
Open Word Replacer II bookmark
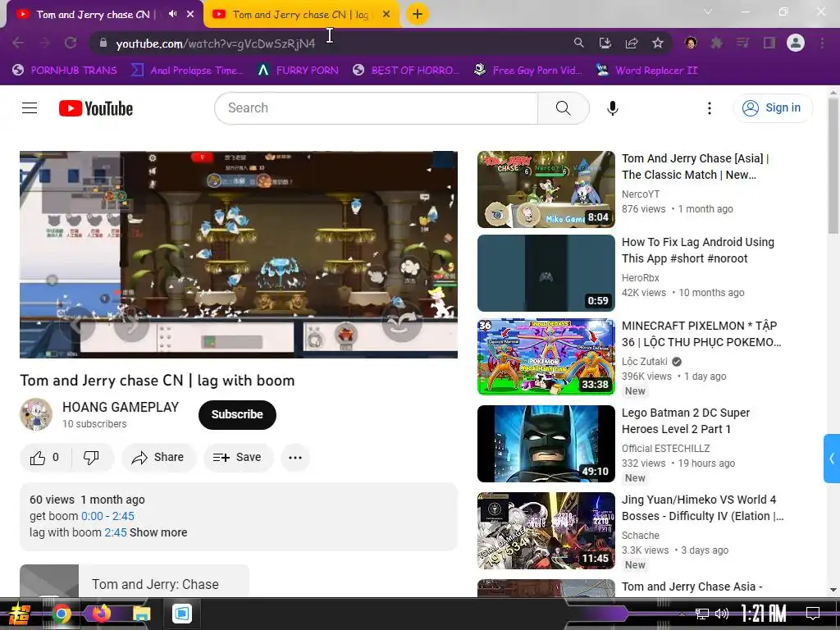pos(647,71)
